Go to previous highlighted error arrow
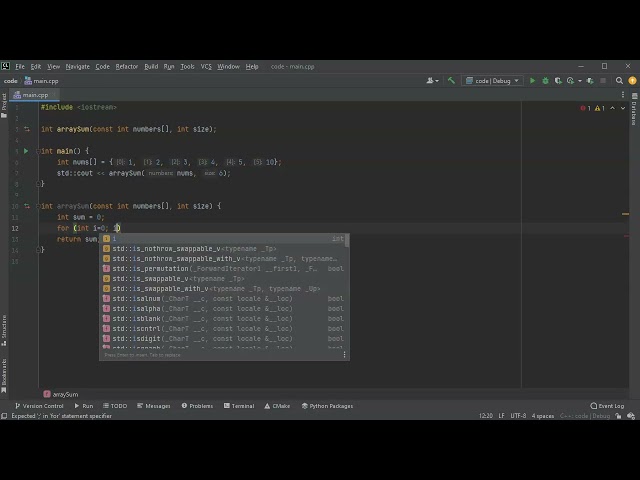Viewport: 640px width, 480px height. click(612, 108)
